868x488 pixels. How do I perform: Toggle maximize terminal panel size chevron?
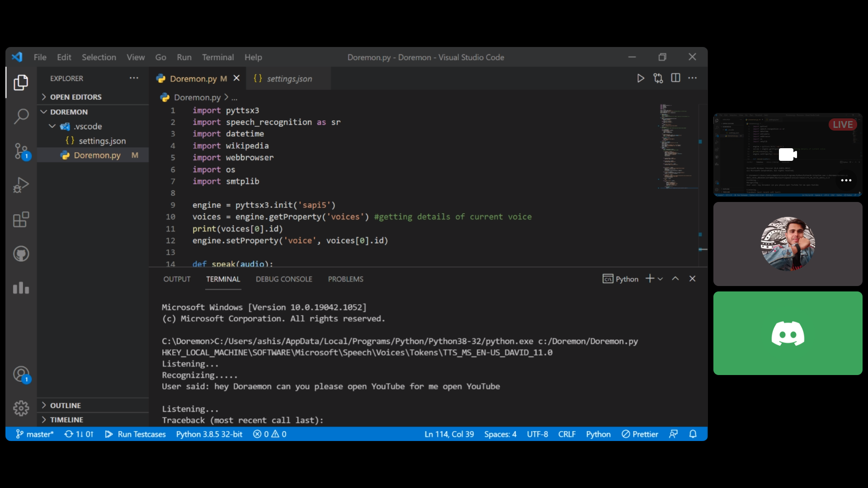[x=675, y=279]
